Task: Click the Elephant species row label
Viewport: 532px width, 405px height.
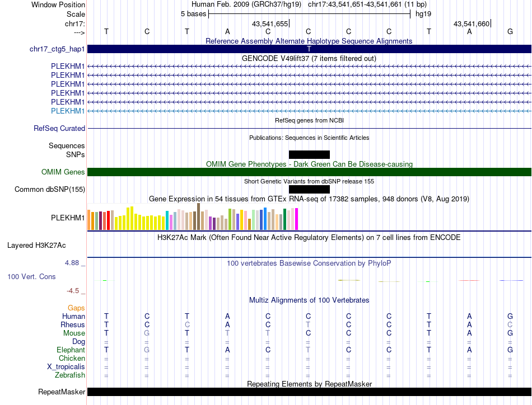Action: (71, 350)
